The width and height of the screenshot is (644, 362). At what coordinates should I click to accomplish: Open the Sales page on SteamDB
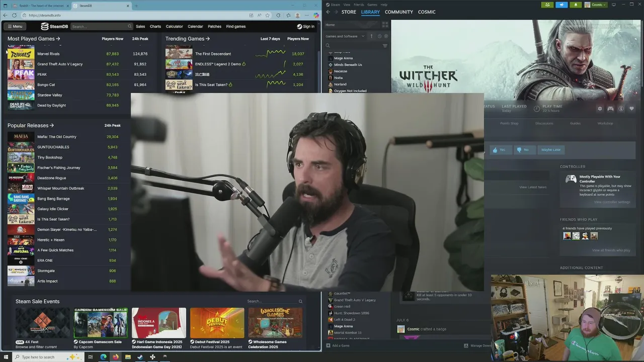(x=140, y=26)
